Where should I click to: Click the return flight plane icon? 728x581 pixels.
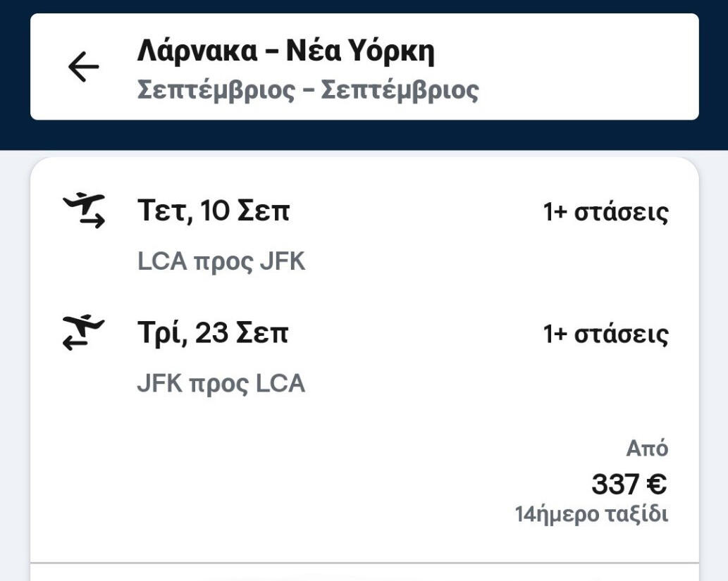[x=83, y=333]
